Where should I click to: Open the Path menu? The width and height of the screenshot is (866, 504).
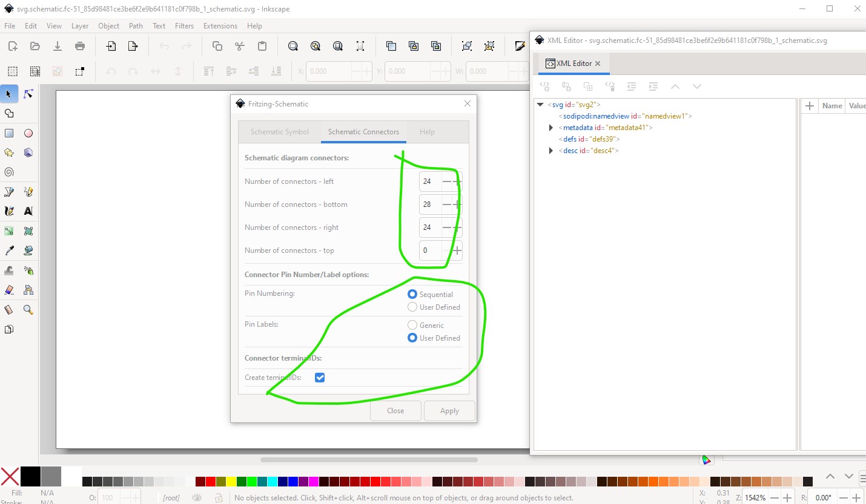tap(136, 26)
